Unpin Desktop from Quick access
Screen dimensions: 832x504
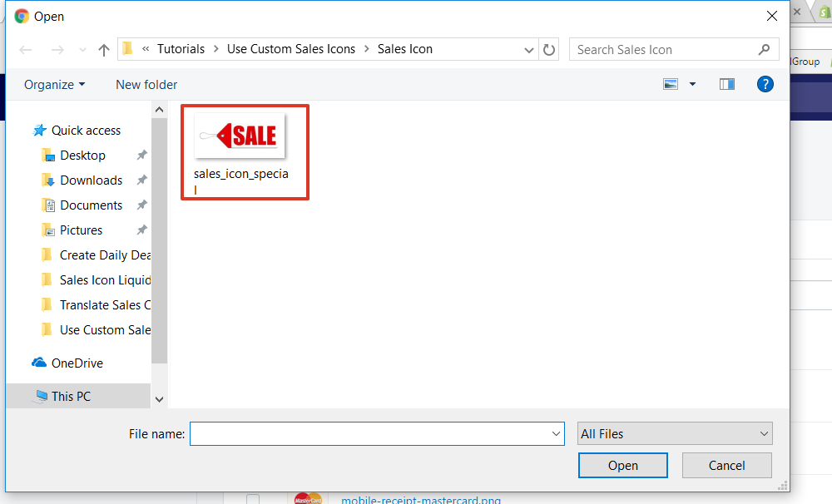click(x=142, y=155)
